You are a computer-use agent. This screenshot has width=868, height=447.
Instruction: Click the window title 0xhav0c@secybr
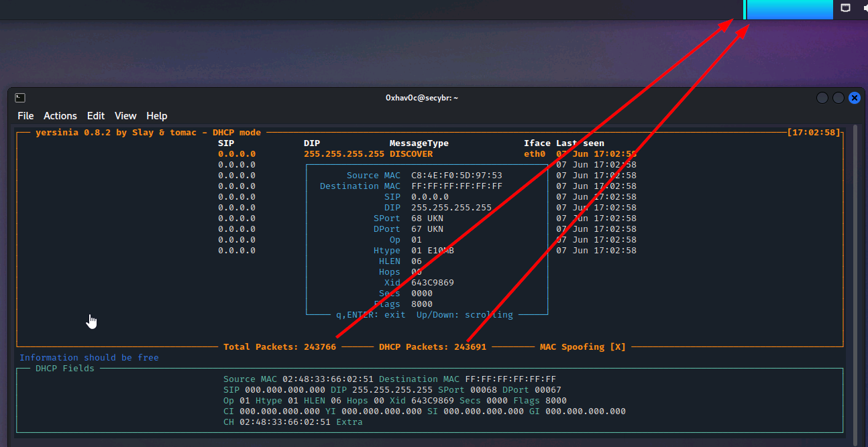click(422, 98)
